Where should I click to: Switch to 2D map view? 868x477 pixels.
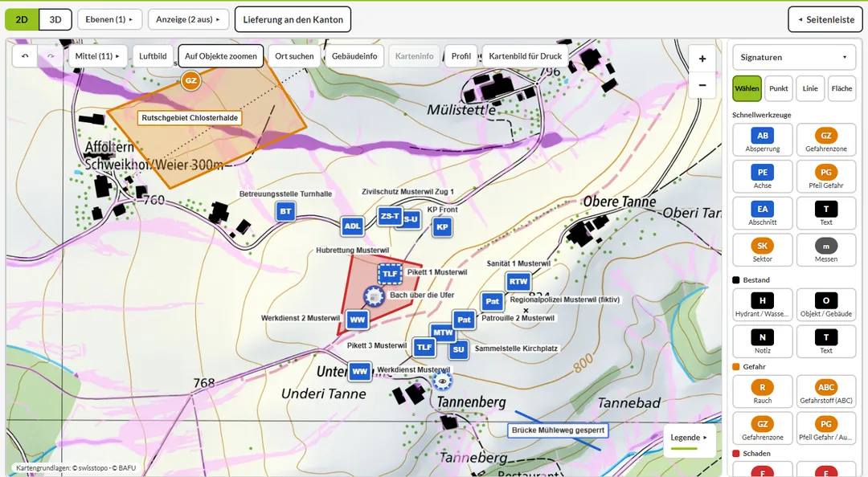point(22,20)
